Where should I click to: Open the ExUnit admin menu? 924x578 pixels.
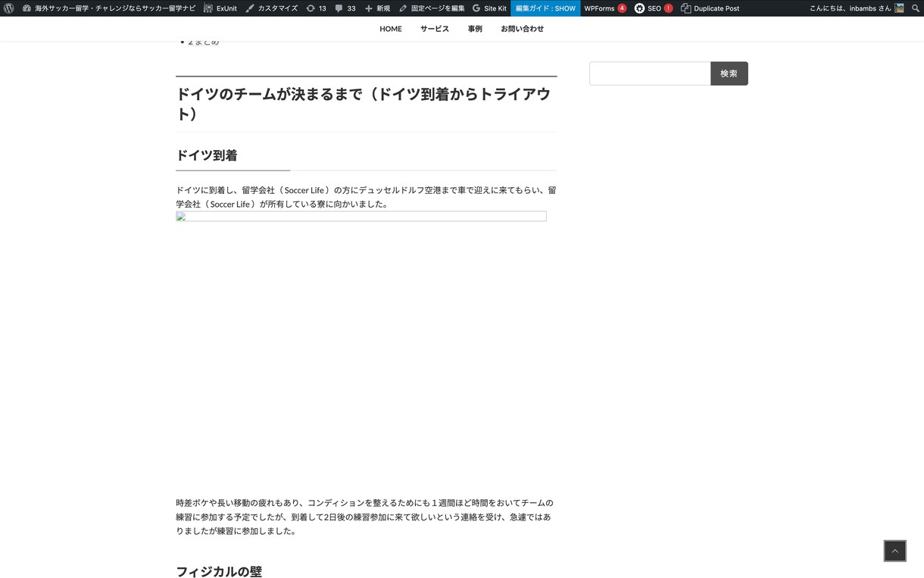[x=220, y=8]
